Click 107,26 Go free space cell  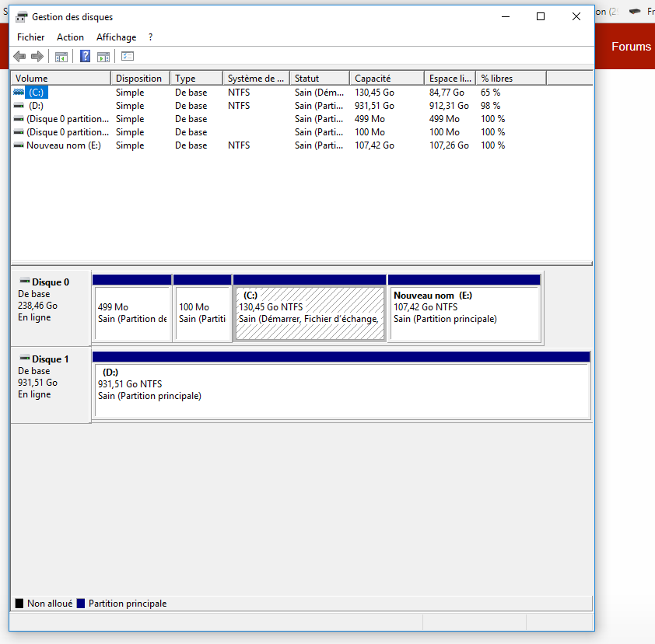point(449,145)
